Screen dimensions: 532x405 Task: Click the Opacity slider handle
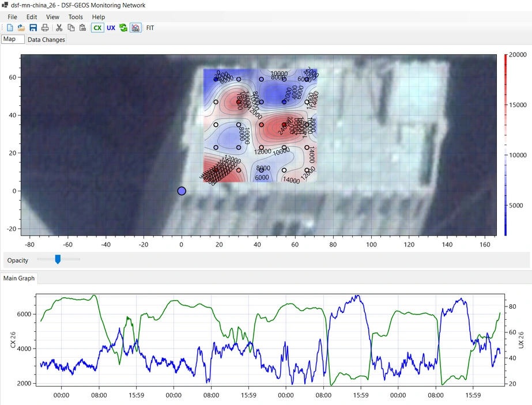point(58,260)
